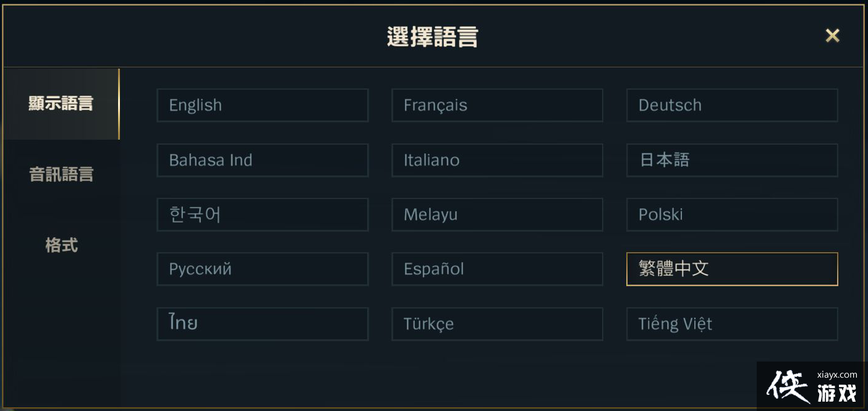Click the highlighted 繁體中文 option

732,269
